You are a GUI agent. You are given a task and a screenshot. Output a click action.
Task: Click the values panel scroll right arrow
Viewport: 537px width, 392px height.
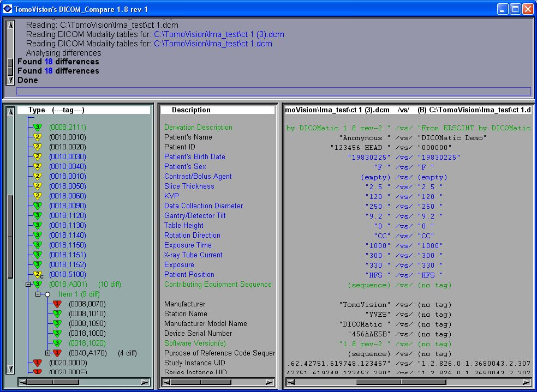527,382
